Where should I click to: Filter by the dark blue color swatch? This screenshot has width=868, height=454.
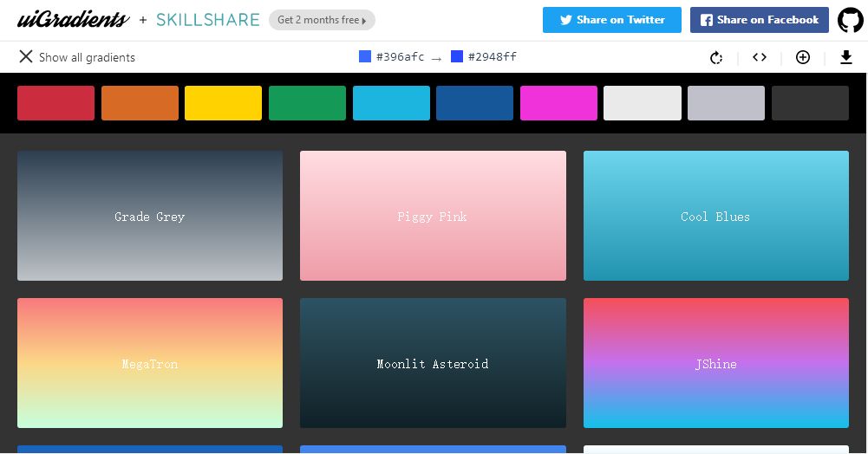(x=474, y=103)
